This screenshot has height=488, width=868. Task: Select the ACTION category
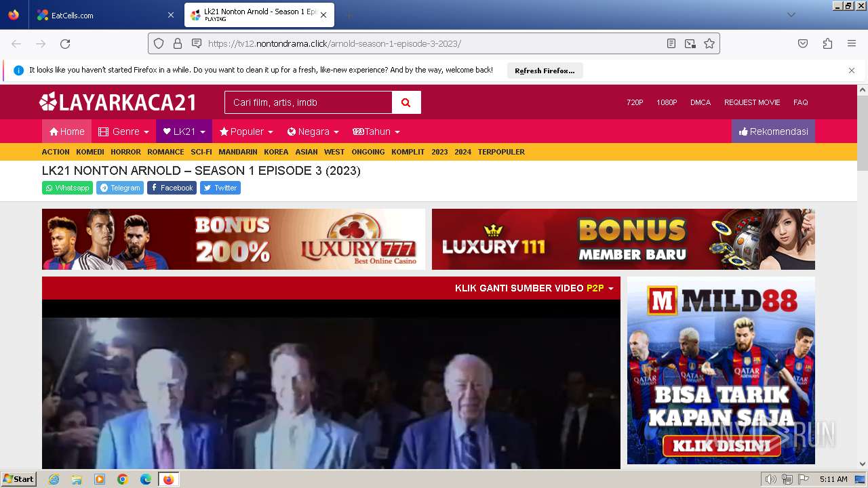[x=56, y=152]
